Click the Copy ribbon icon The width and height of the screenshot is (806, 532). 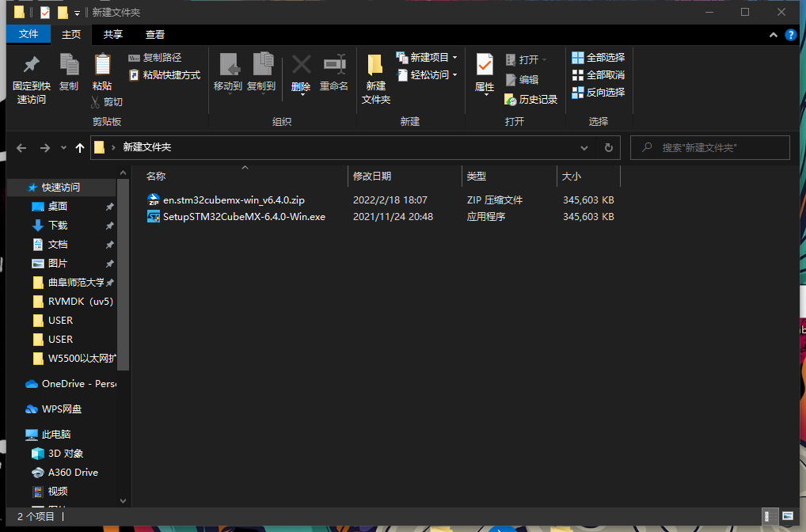tap(69, 72)
